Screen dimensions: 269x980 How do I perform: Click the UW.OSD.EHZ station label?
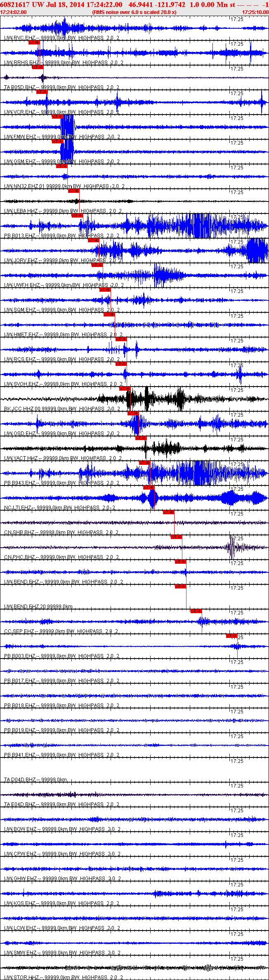(x=62, y=434)
